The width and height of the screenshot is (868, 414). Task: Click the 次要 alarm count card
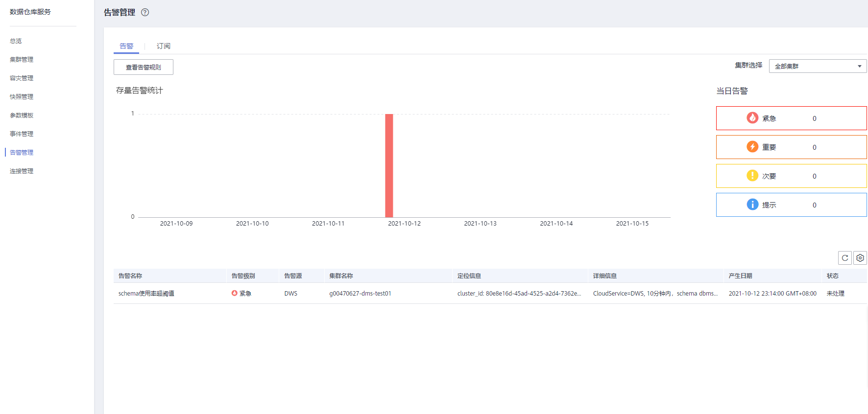(x=791, y=176)
